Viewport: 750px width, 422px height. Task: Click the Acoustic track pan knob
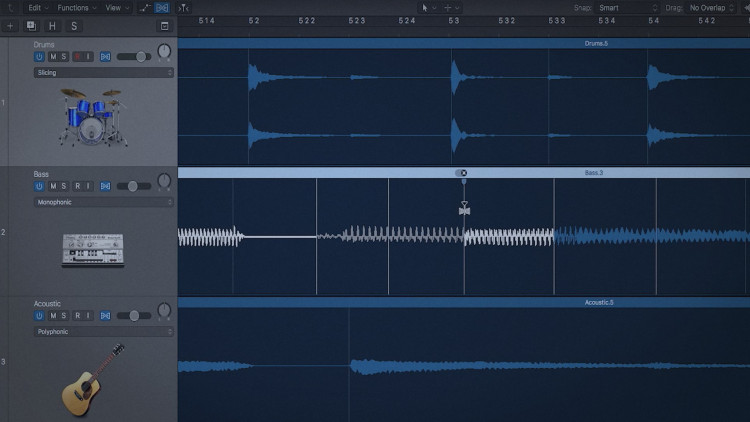coord(164,310)
